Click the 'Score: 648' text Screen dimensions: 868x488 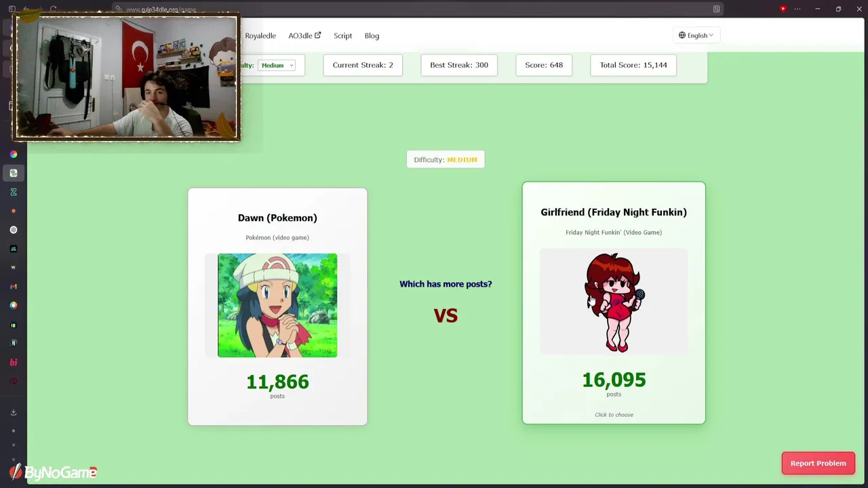544,65
